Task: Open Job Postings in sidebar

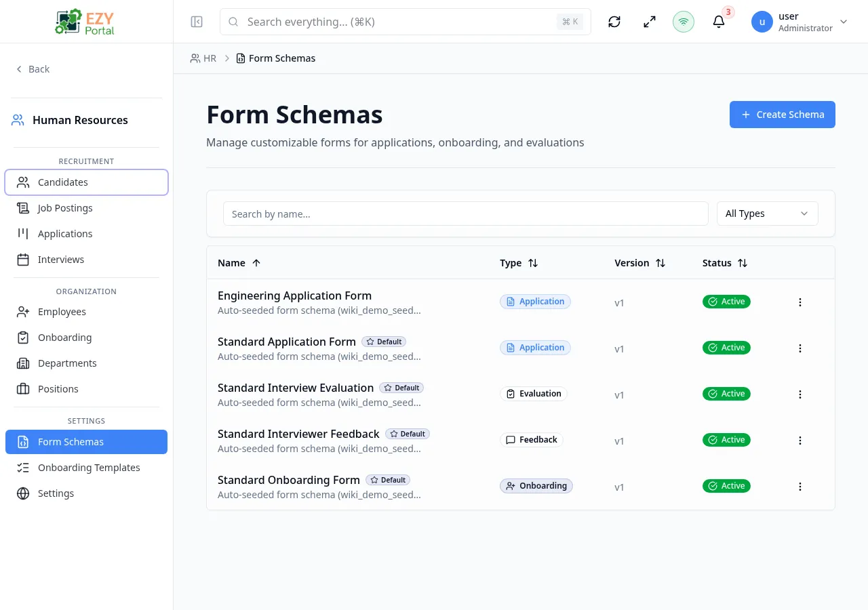Action: pos(86,208)
